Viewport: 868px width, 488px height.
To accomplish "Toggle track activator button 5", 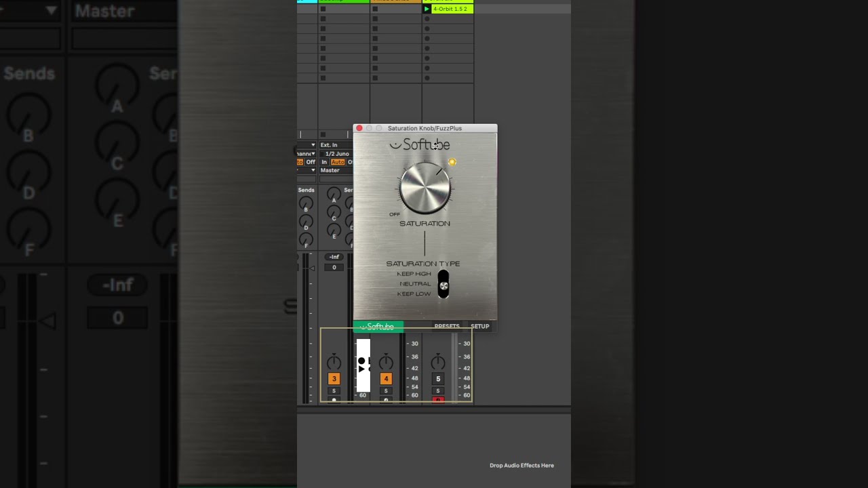I will pos(438,379).
